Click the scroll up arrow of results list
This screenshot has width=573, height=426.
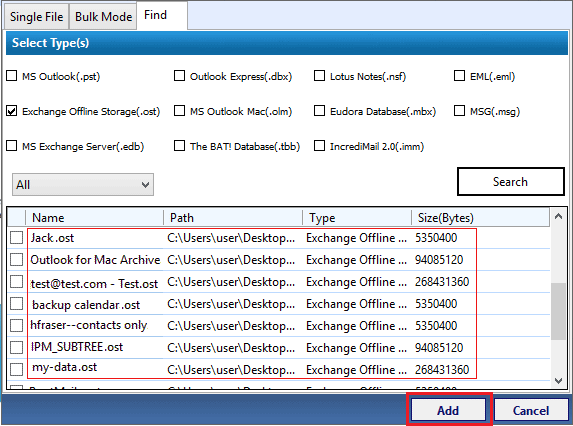[x=558, y=216]
